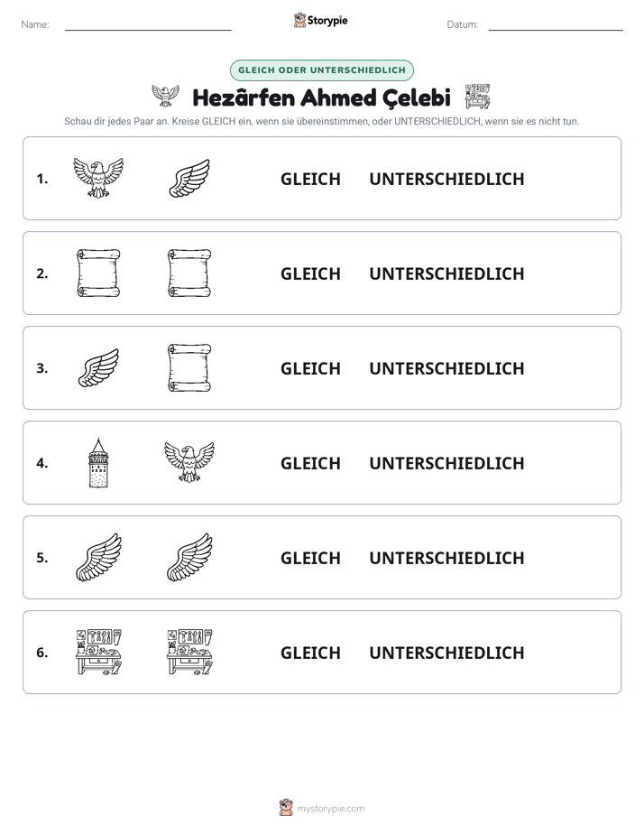Choose GLEICH for row 2
The height and width of the screenshot is (834, 644).
[x=310, y=273]
